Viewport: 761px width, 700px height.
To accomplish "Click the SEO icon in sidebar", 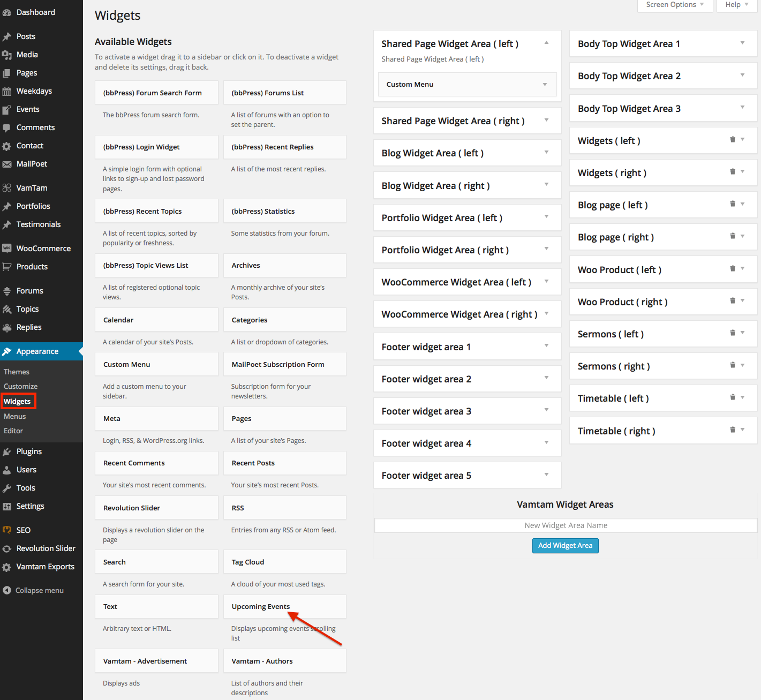I will point(7,530).
